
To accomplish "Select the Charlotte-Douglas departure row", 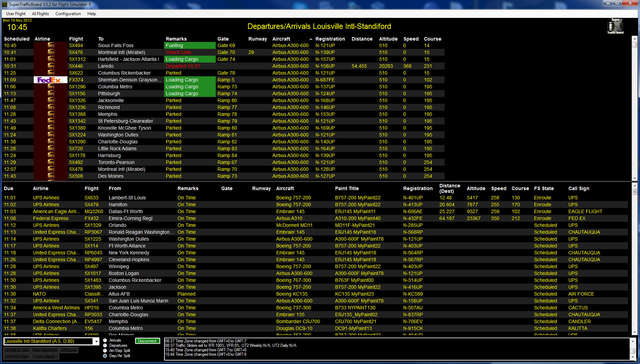I will tap(224, 142).
